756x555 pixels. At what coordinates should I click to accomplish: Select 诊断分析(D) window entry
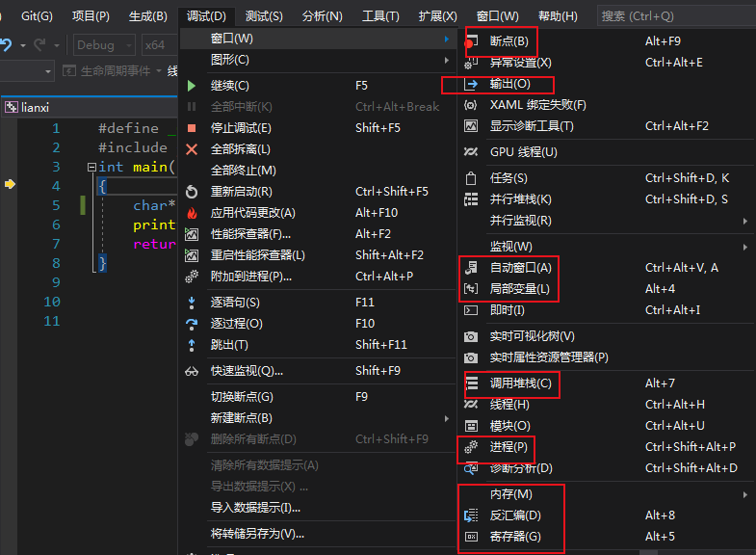click(607, 468)
